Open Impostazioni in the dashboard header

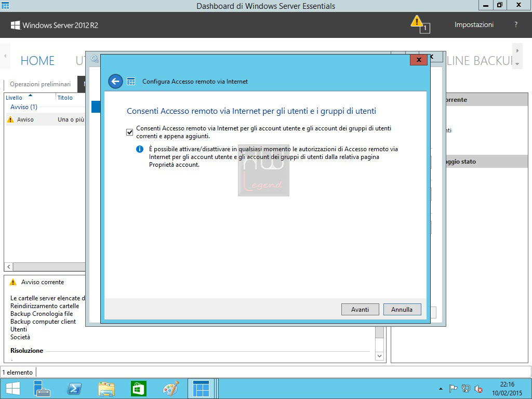474,25
